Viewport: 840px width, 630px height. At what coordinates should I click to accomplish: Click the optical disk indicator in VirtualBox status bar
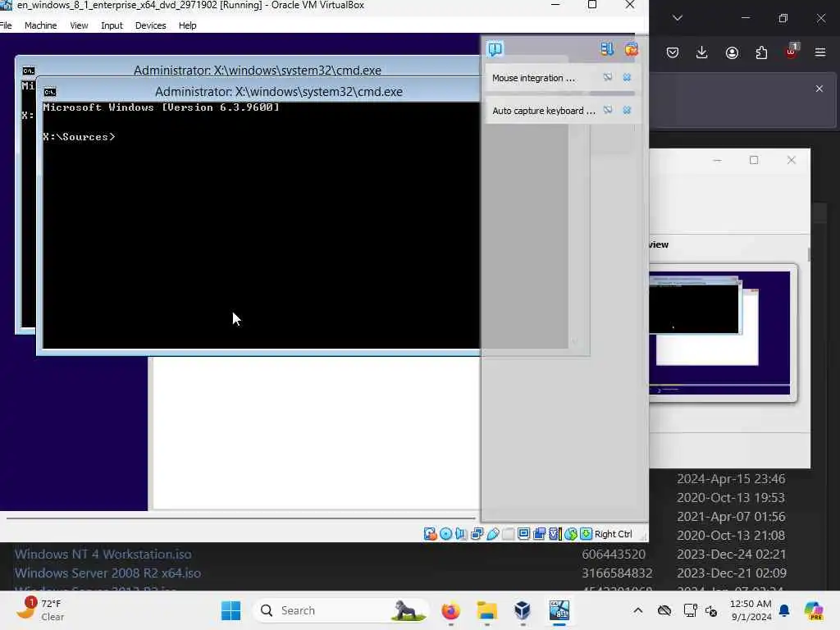click(x=445, y=533)
